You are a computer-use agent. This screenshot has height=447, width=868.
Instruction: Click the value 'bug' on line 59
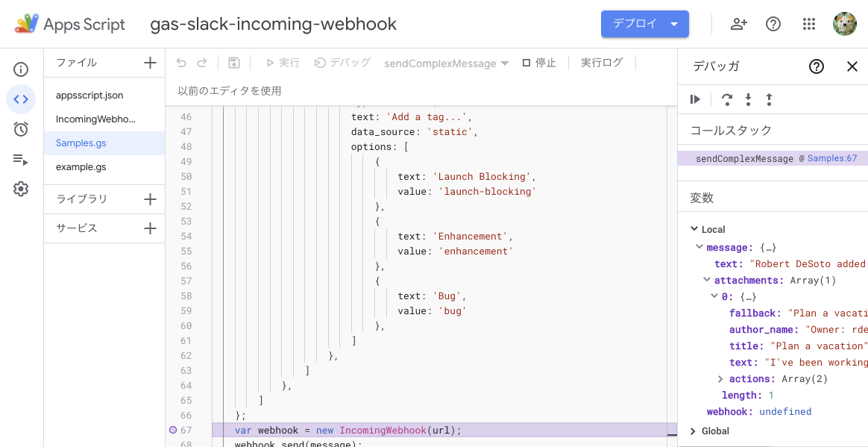pos(452,310)
